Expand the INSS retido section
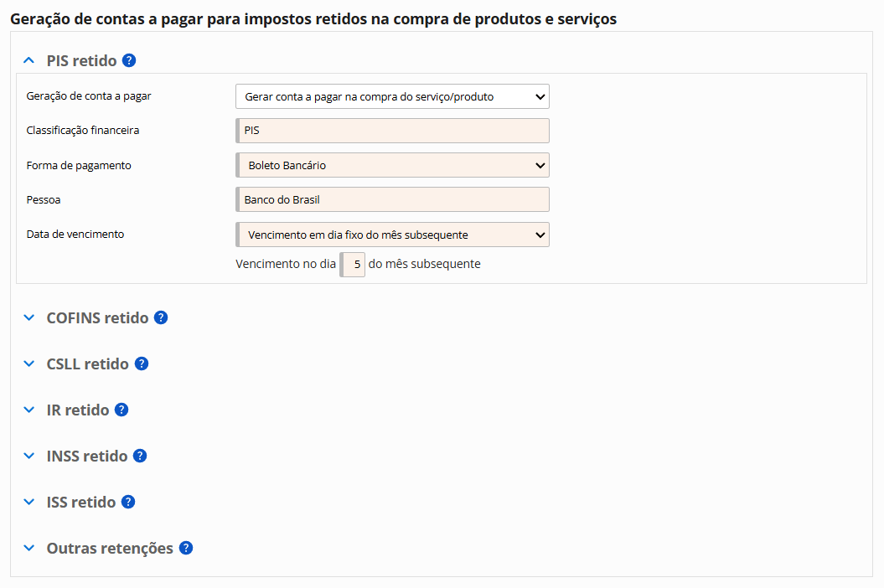Viewport: 884px width, 588px height. 29,456
